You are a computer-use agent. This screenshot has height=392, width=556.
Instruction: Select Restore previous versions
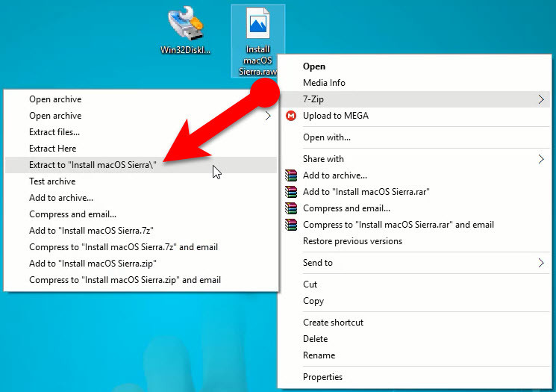[414, 241]
